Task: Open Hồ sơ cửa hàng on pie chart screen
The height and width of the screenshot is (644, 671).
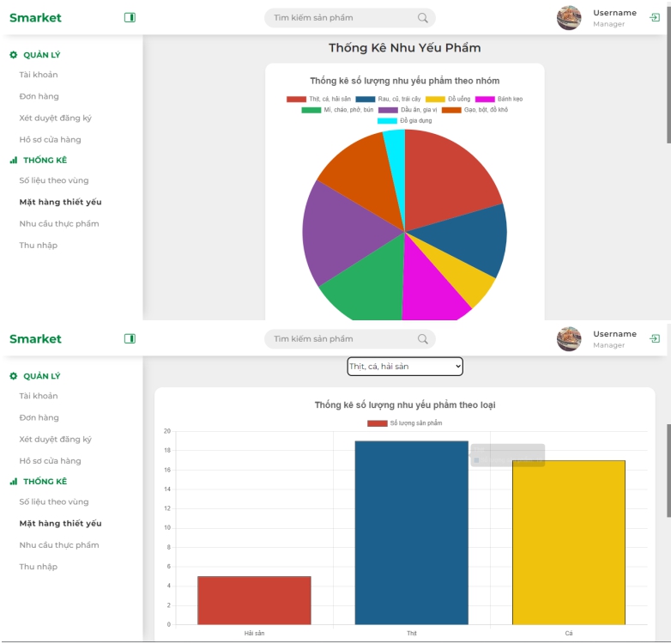Action: point(50,140)
